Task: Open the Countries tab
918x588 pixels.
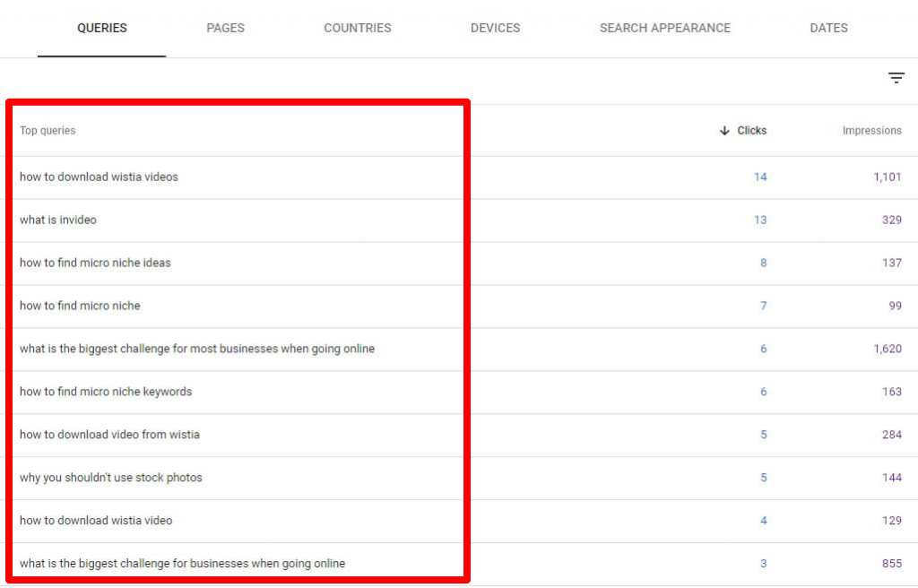Action: (x=357, y=28)
